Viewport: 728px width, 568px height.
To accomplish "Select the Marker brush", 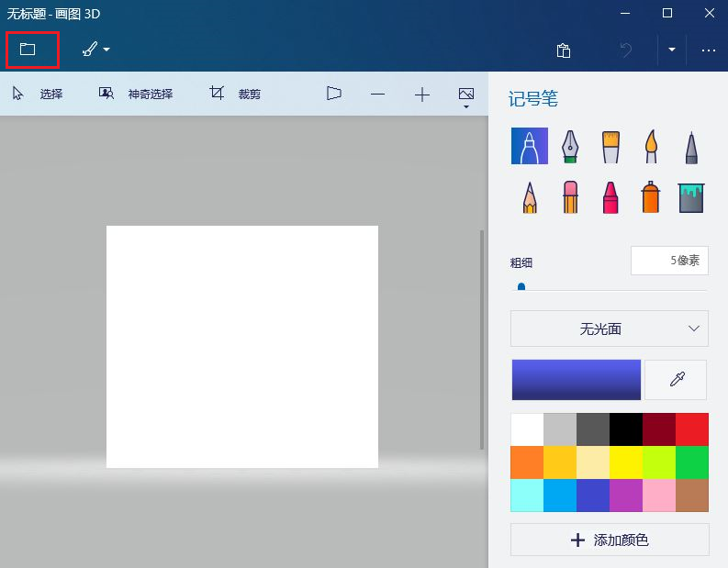I will click(530, 146).
